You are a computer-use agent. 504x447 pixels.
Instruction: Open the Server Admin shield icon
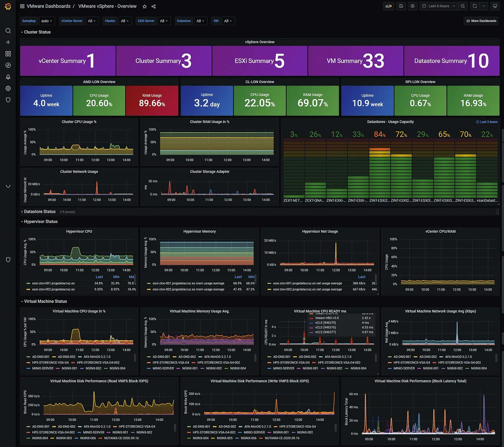coord(8,100)
